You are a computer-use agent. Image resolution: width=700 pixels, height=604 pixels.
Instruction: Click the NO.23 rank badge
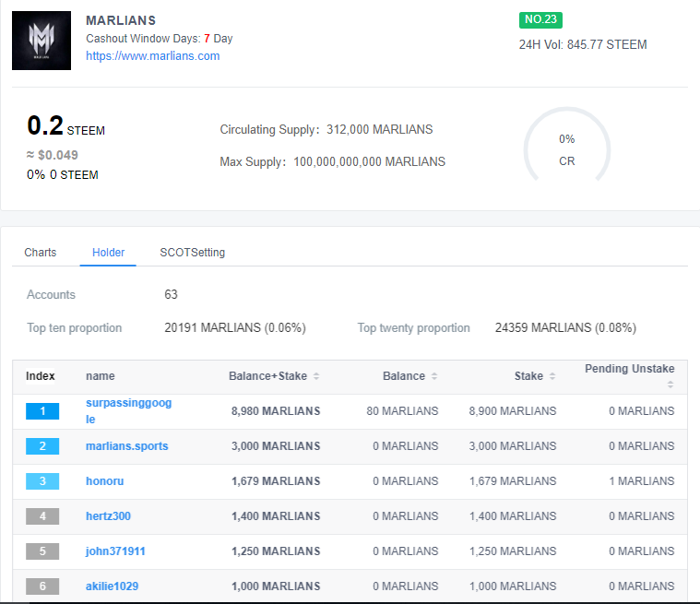click(x=540, y=19)
